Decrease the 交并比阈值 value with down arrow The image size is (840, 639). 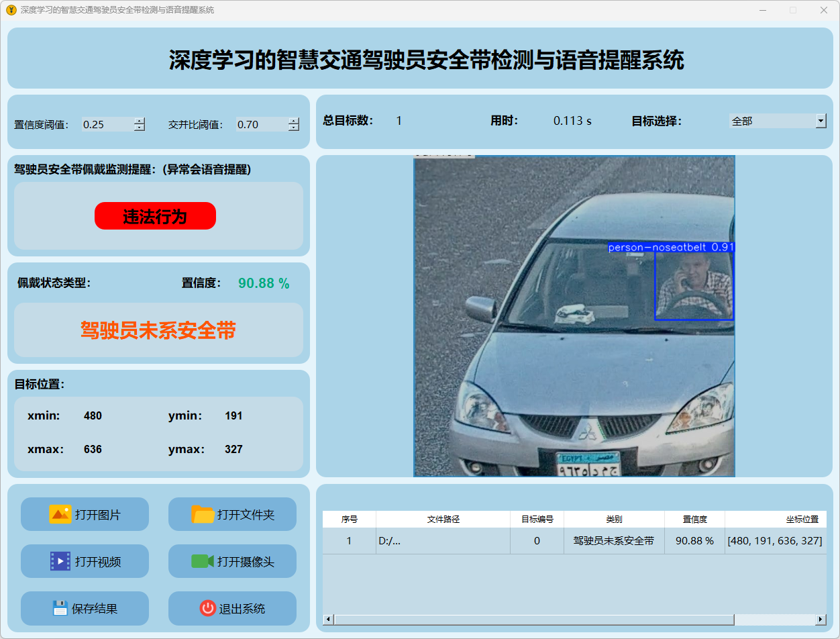pyautogui.click(x=294, y=128)
